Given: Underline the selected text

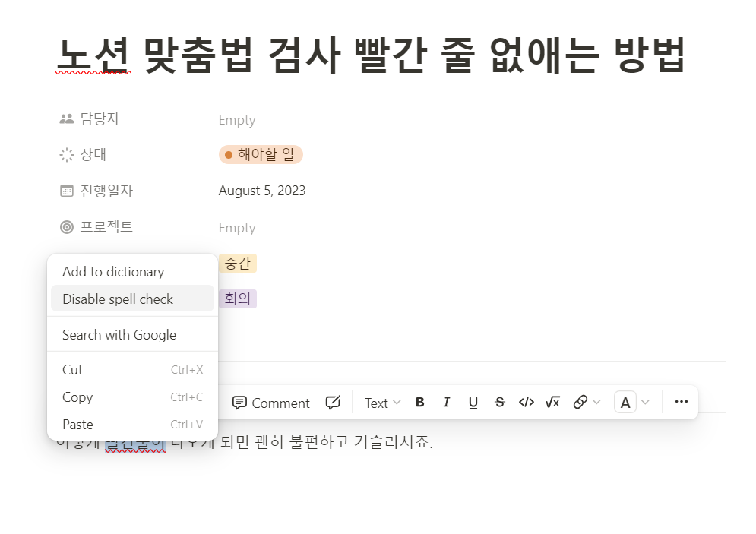Looking at the screenshot, I should tap(473, 402).
